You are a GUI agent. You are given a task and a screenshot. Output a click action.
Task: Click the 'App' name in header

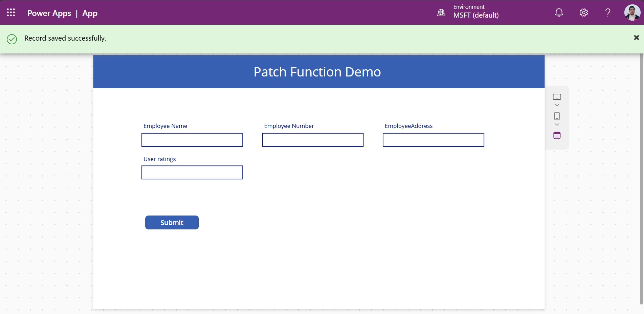(x=90, y=13)
